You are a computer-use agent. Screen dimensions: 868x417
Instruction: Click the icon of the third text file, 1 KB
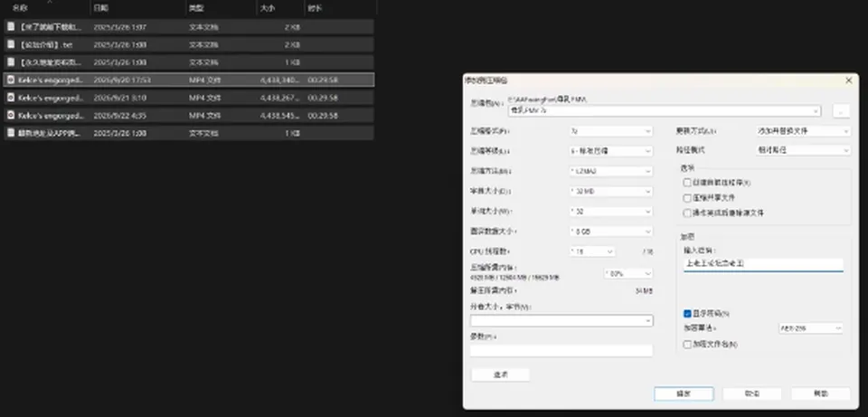point(11,62)
